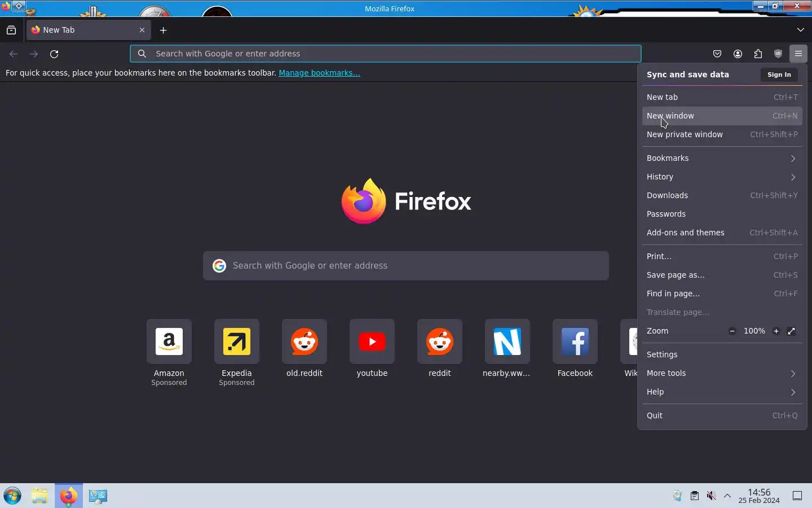Open the uBlock Origin shield icon
Viewport: 812px width, 508px height.
(x=778, y=54)
